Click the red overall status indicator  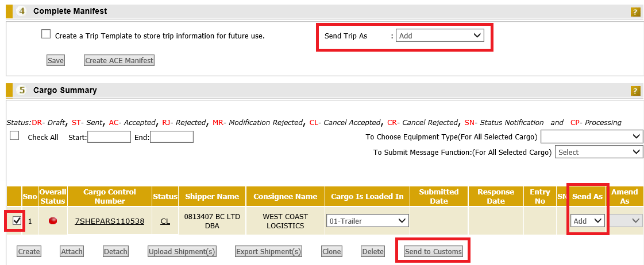[x=53, y=221]
